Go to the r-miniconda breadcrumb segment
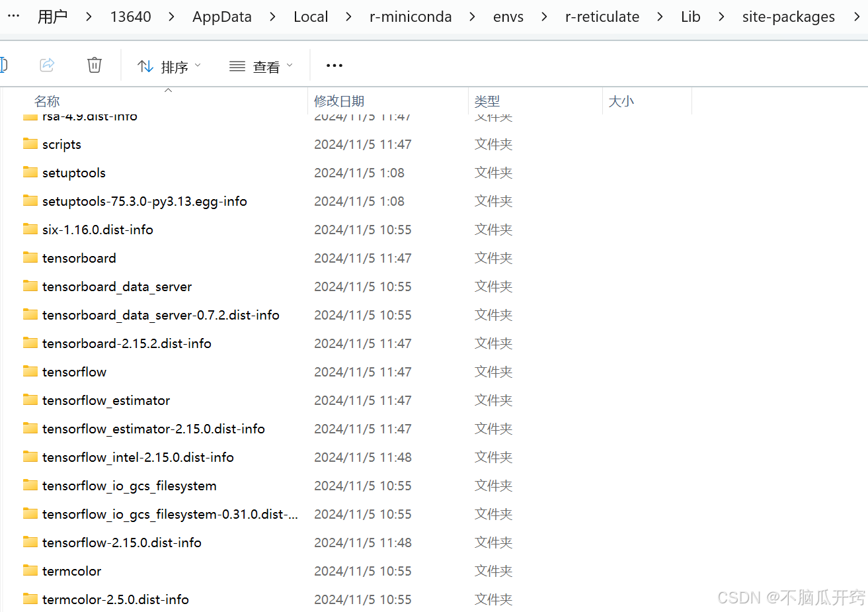Viewport: 868px width, 612px height. (x=411, y=17)
